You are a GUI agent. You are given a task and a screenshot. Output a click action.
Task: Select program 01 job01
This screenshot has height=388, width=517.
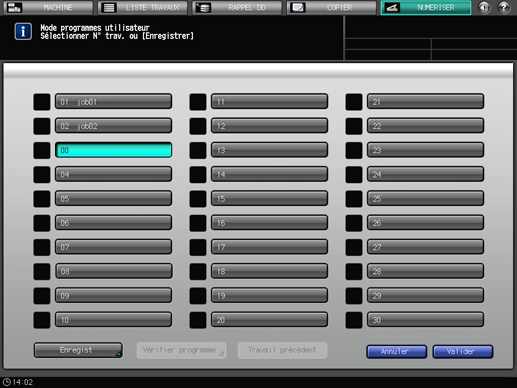113,101
